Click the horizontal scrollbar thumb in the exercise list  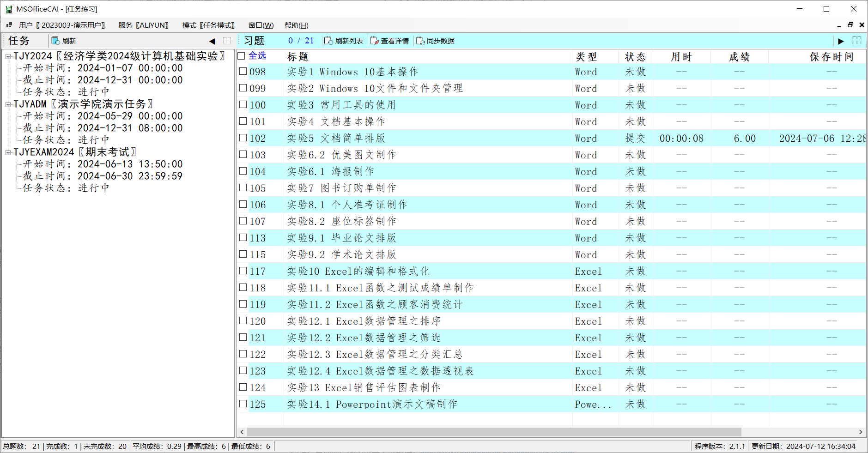pos(494,432)
